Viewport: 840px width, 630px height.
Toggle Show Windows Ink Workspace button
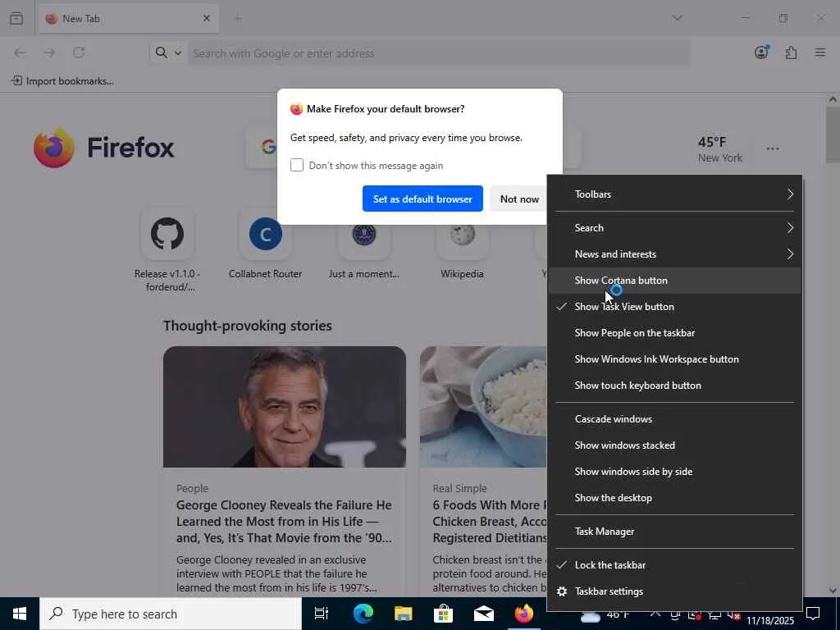675,359
